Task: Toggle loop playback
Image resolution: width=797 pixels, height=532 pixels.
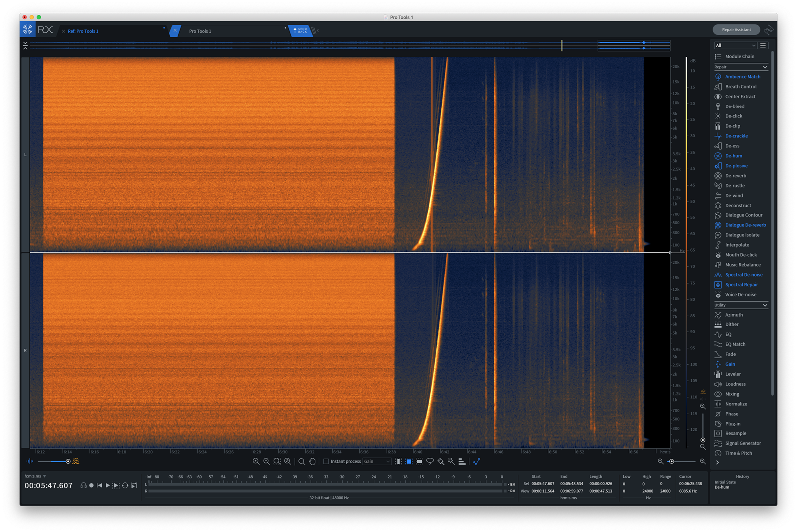Action: [x=125, y=485]
